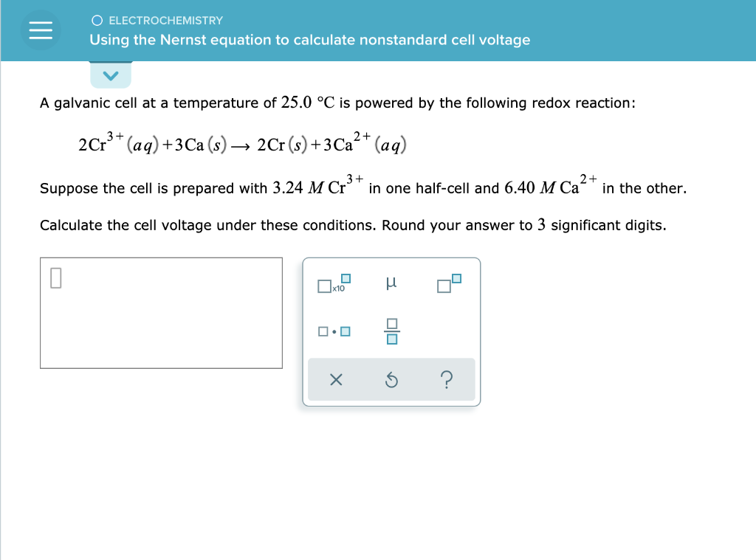Open the hamburger navigation menu

click(x=41, y=30)
